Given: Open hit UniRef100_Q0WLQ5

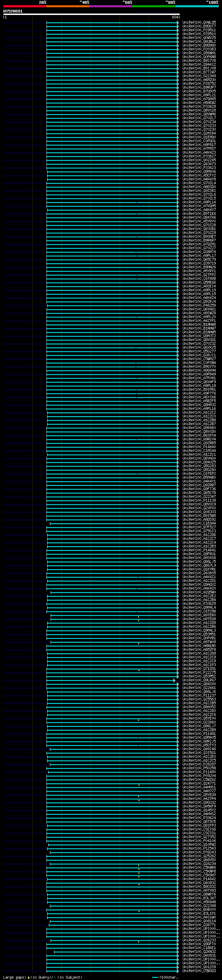Looking at the screenshot, I should (199, 23).
